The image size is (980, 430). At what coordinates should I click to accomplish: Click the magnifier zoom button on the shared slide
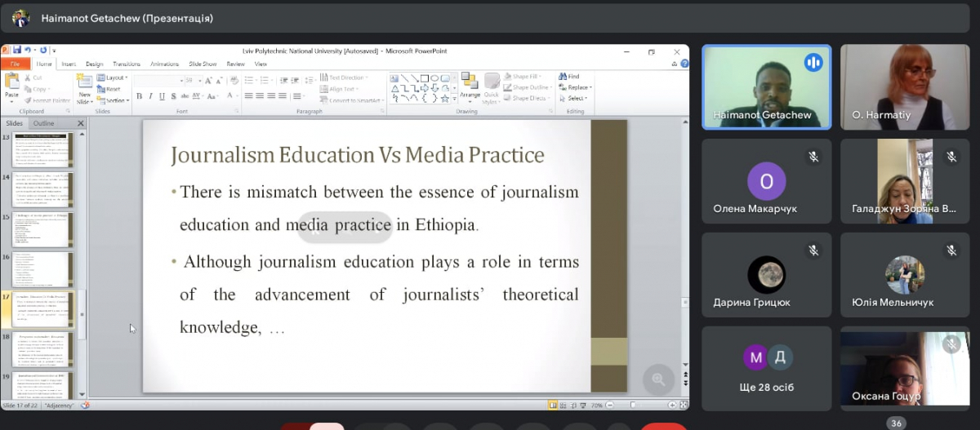(658, 379)
